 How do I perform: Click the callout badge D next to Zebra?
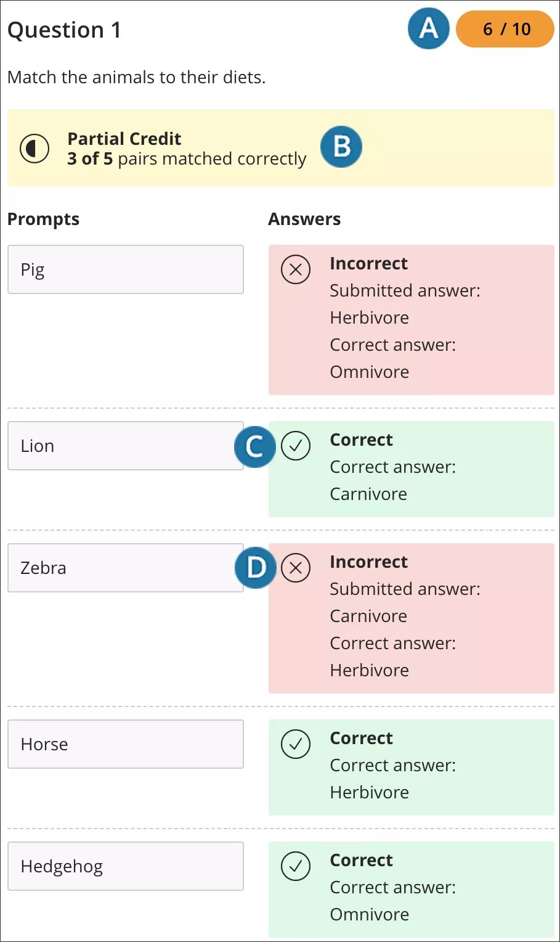[254, 568]
